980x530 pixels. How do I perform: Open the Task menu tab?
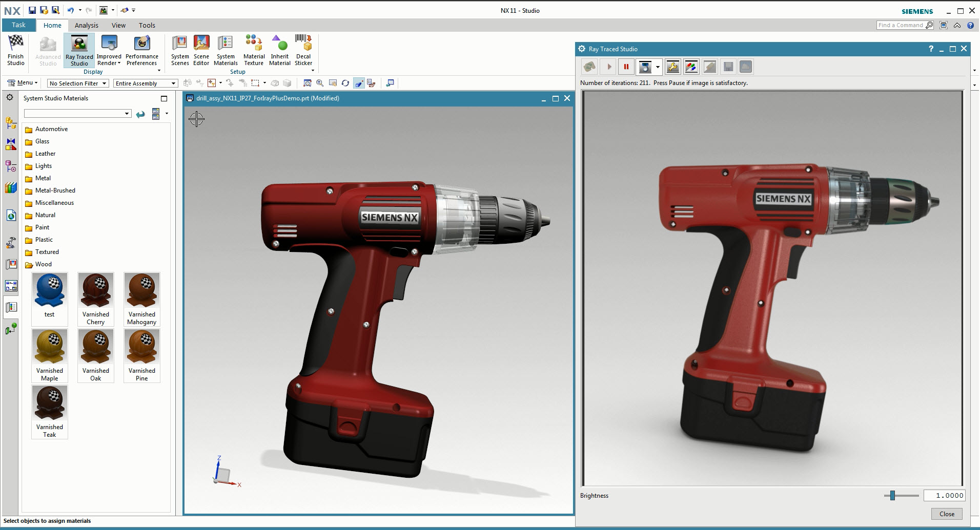[18, 25]
